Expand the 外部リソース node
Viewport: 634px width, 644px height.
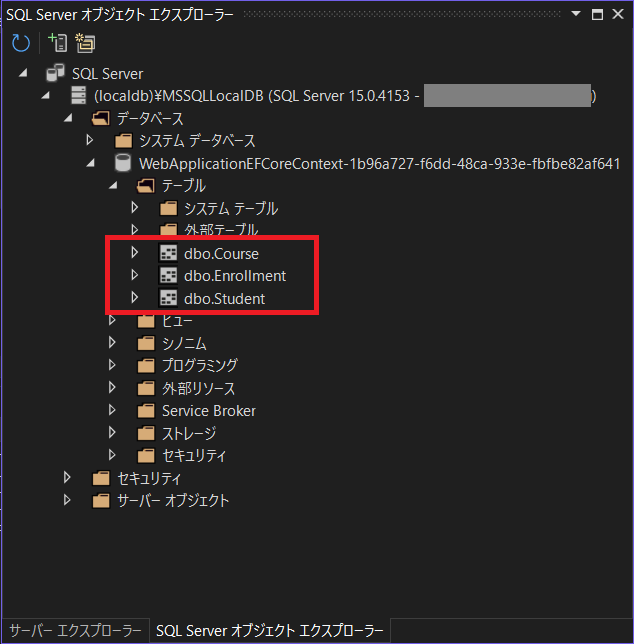point(112,387)
